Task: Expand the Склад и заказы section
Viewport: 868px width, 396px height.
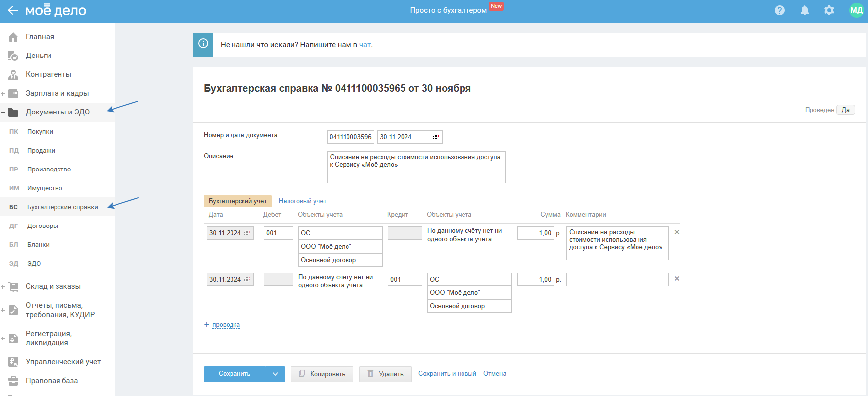Action: [x=3, y=287]
